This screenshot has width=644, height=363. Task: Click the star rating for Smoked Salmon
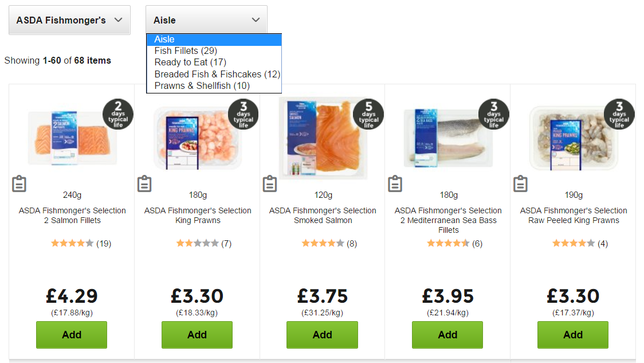[x=323, y=243]
